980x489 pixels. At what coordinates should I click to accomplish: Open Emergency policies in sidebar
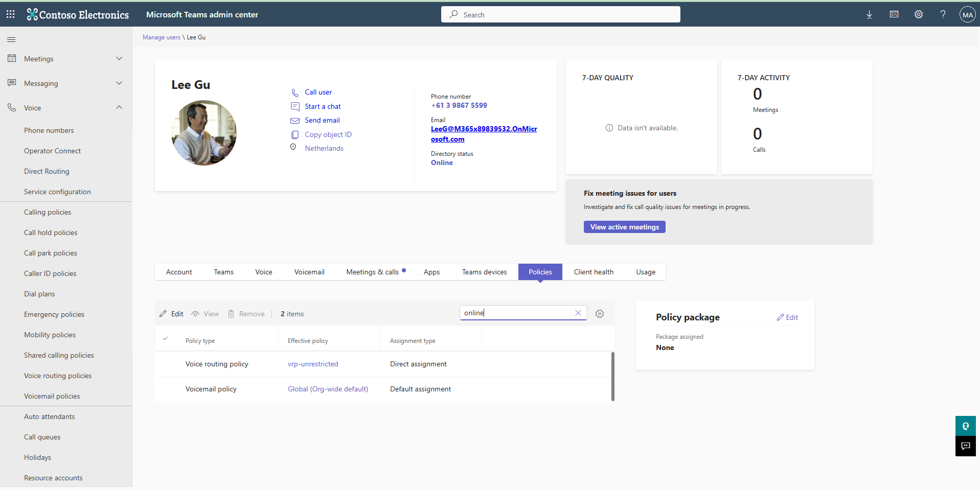pyautogui.click(x=54, y=314)
